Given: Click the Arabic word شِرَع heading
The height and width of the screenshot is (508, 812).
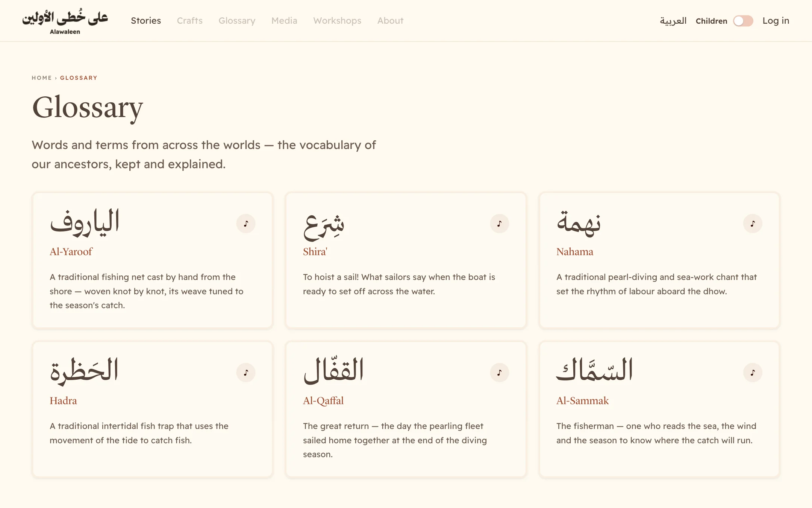Looking at the screenshot, I should (x=324, y=227).
